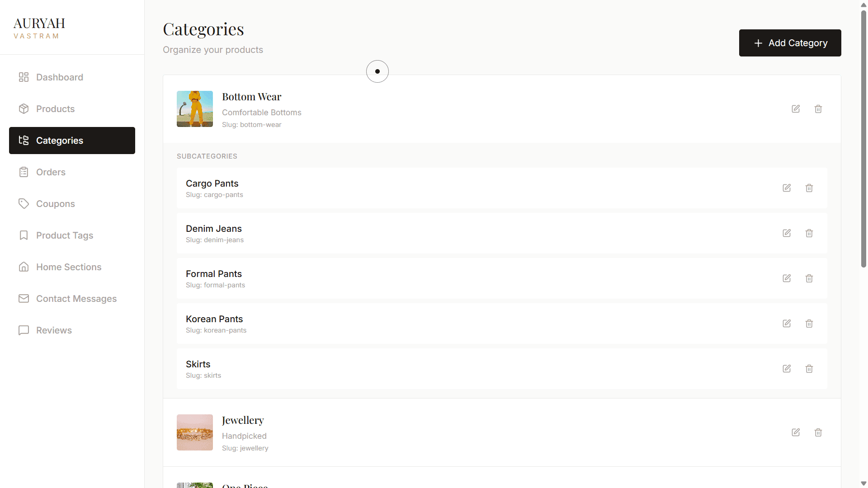Click the Product Tags bookmark icon
The image size is (868, 488).
click(24, 235)
